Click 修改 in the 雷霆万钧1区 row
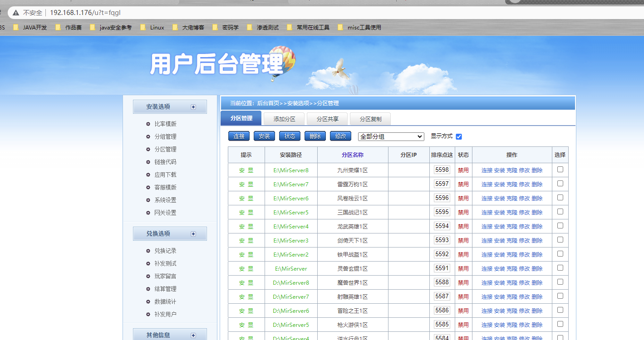Image resolution: width=644 pixels, height=340 pixels. tap(524, 185)
